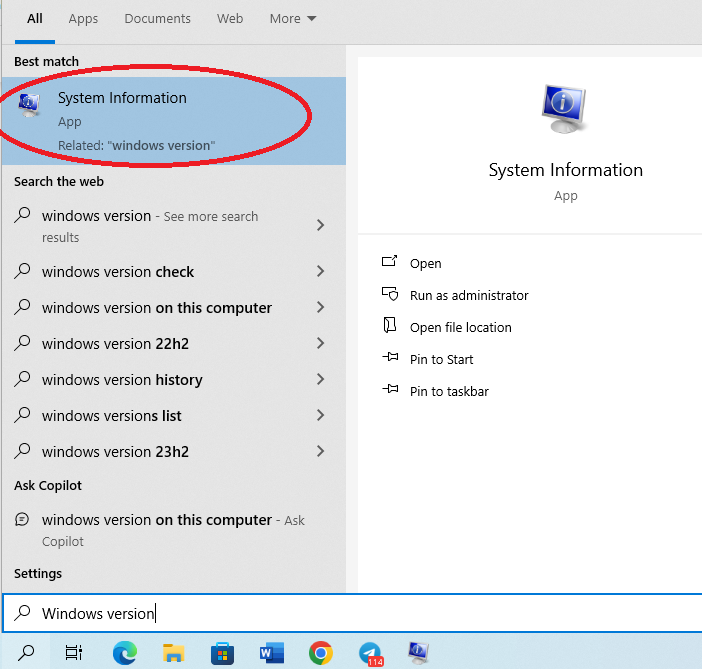The image size is (702, 669).
Task: Click the large System Information app icon
Action: [565, 109]
